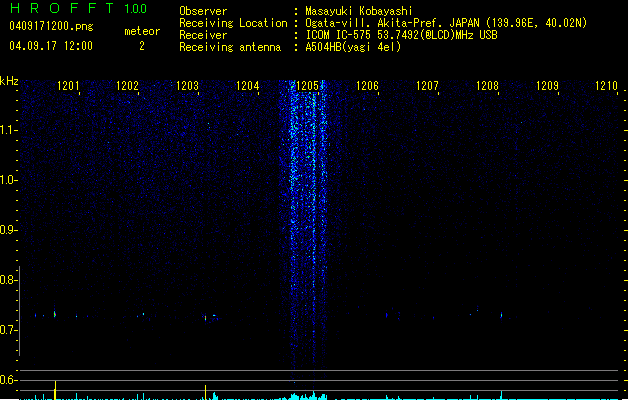This screenshot has width=629, height=400.
Task: Click the 'Receiving antenna' field label
Action: (x=230, y=47)
